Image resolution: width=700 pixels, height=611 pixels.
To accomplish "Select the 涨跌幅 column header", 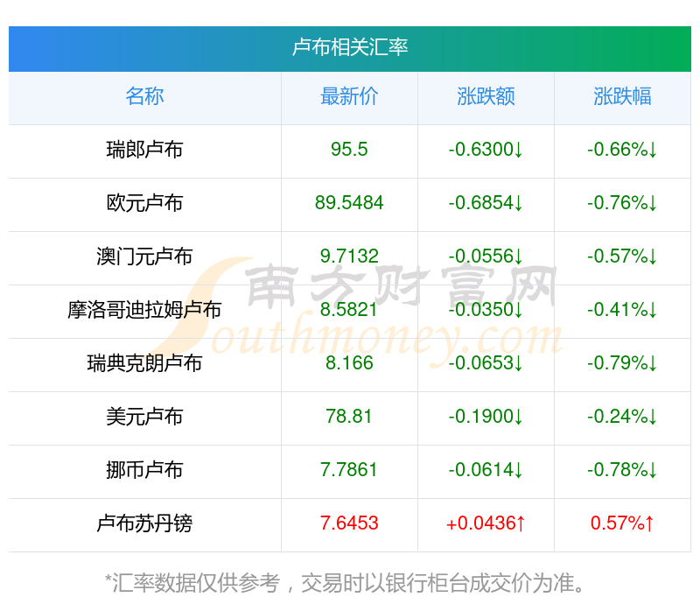I will pos(622,96).
